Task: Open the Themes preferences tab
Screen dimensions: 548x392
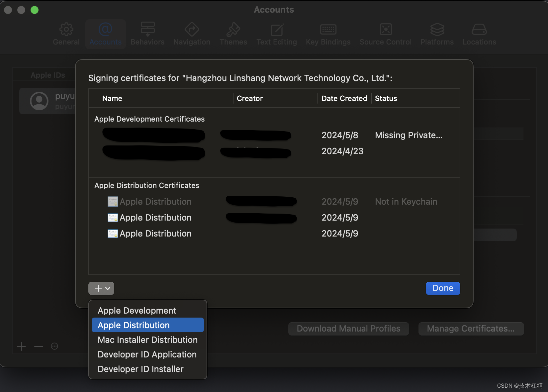Action: coord(233,34)
